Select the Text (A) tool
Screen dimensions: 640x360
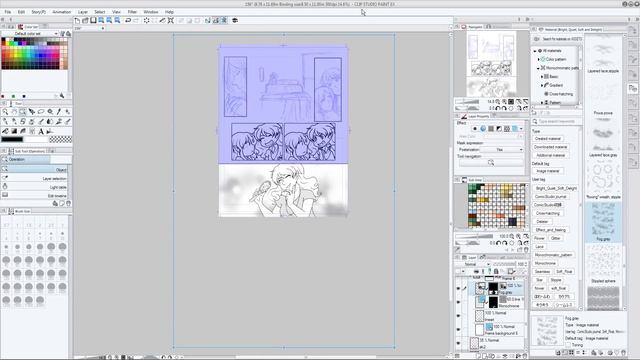(x=41, y=131)
